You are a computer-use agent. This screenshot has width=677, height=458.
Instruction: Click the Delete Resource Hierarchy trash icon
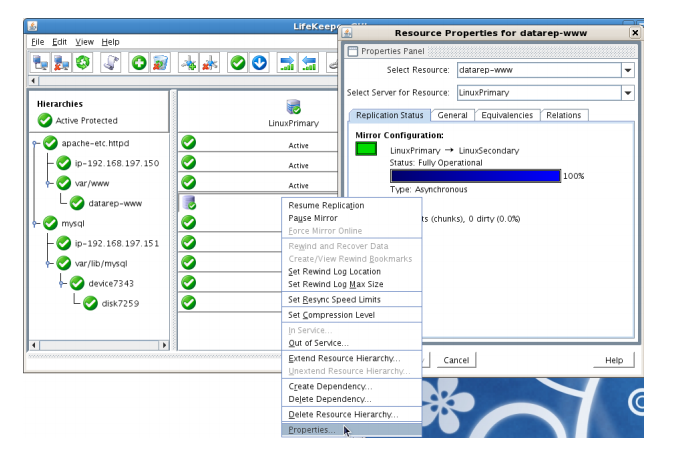[160, 63]
